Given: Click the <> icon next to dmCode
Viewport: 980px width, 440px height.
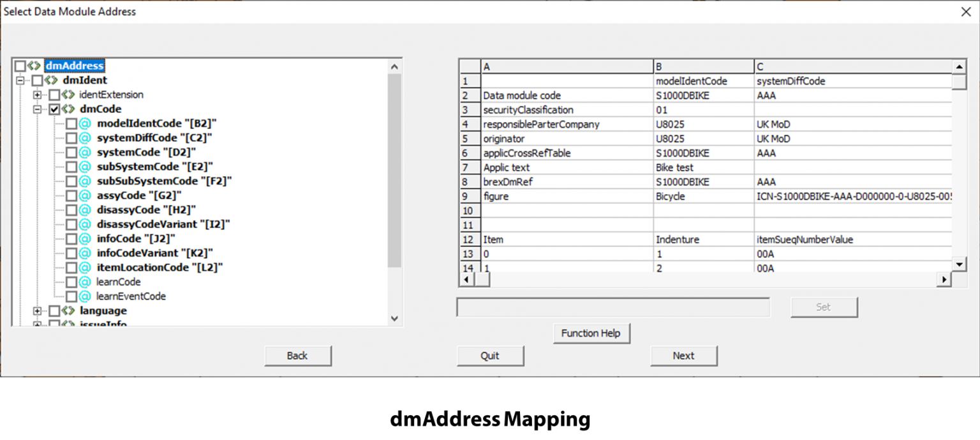Looking at the screenshot, I should (x=68, y=109).
